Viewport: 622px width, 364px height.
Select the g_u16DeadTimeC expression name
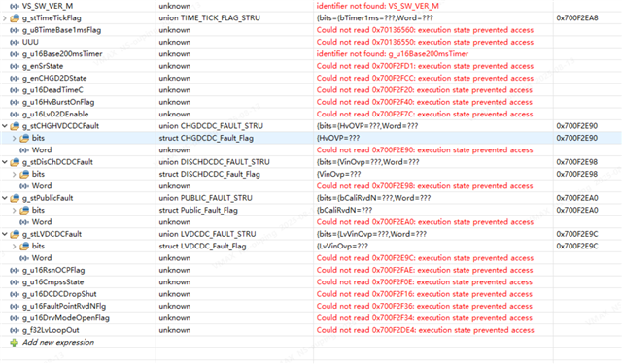pos(52,90)
